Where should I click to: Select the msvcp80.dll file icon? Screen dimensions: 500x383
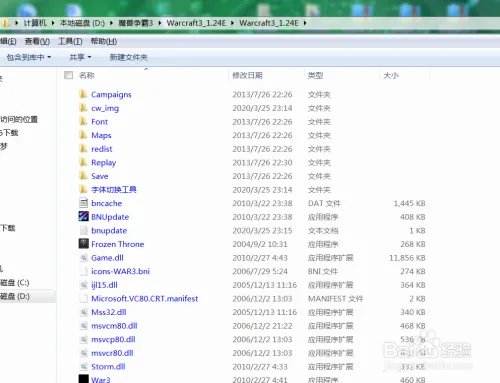83,339
